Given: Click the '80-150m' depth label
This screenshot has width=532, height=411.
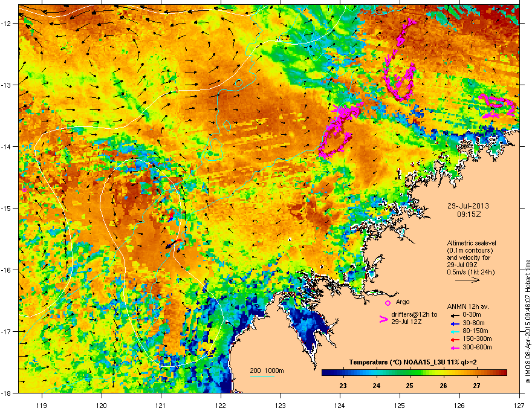Looking at the screenshot, I should tap(475, 331).
